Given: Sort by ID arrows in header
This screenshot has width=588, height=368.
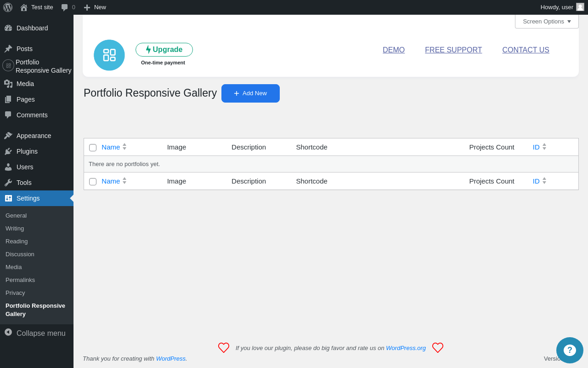Looking at the screenshot, I should point(544,147).
